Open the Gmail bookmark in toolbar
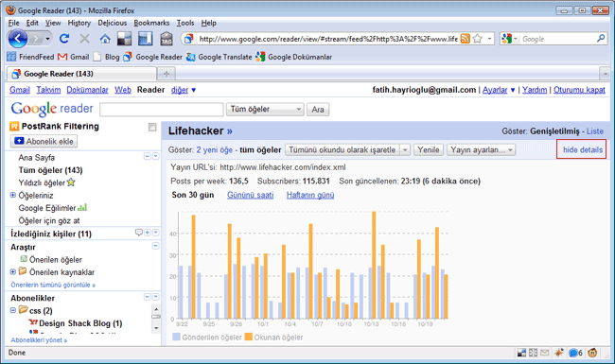 point(74,57)
